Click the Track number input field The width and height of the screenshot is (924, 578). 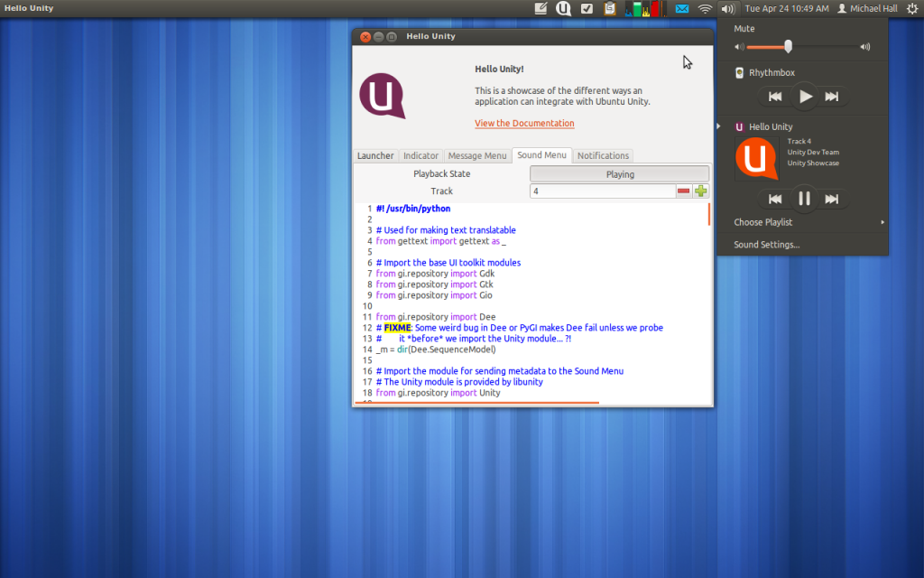click(603, 191)
